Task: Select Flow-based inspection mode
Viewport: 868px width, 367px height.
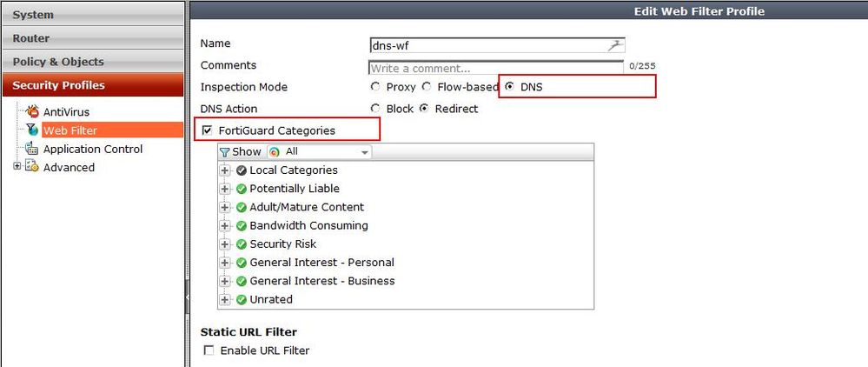Action: click(x=427, y=86)
